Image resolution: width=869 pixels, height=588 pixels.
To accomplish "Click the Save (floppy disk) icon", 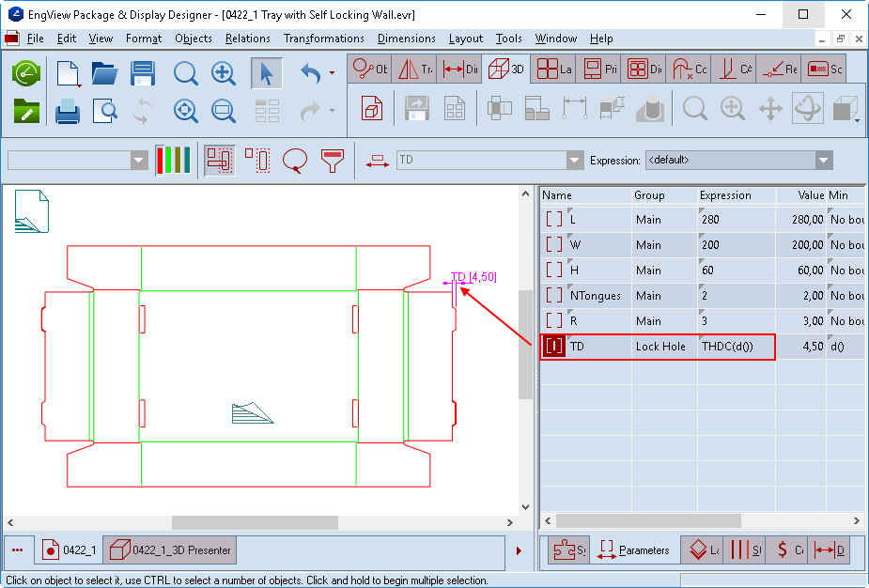I will 143,73.
